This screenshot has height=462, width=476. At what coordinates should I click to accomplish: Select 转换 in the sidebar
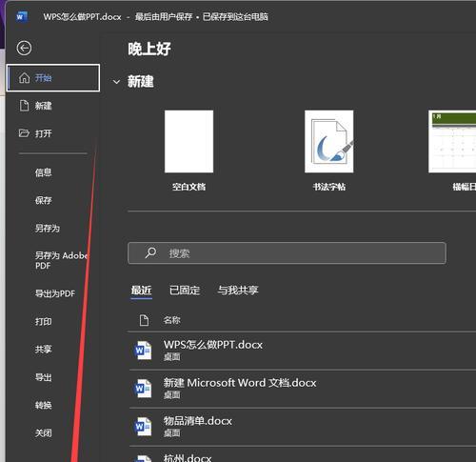[x=43, y=406]
